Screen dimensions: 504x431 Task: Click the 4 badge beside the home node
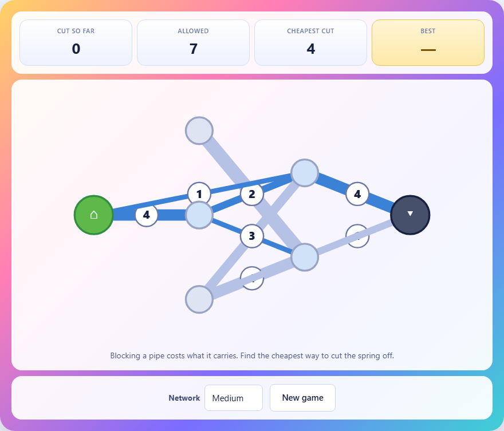(147, 215)
